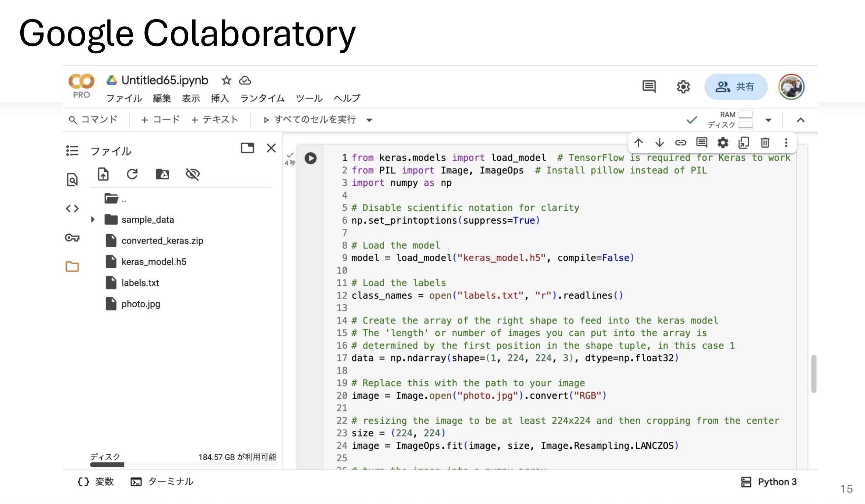865x504 pixels.
Task: Upload a file to session storage
Action: (103, 174)
